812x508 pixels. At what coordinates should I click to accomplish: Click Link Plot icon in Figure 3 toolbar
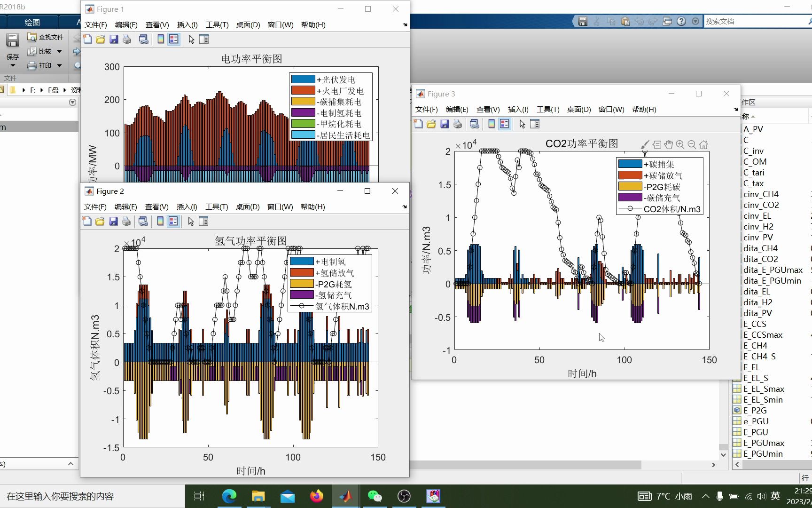tap(475, 124)
